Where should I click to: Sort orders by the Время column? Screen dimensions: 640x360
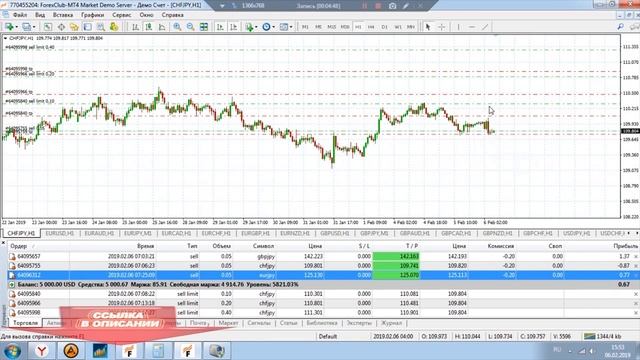[x=146, y=246]
